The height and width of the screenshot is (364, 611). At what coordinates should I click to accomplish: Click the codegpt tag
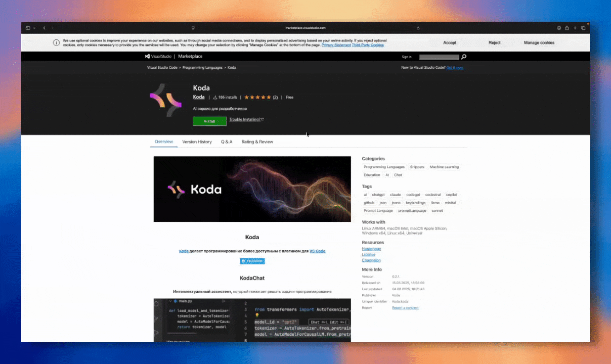click(x=413, y=195)
